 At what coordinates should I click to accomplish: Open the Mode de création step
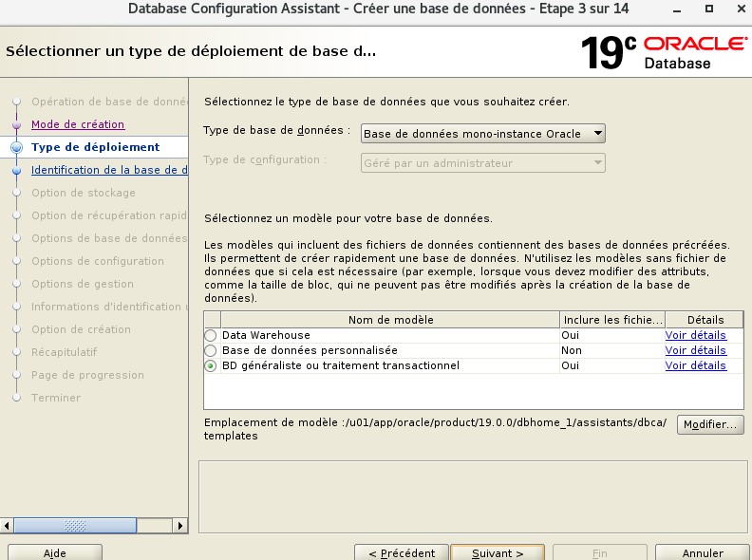point(78,124)
